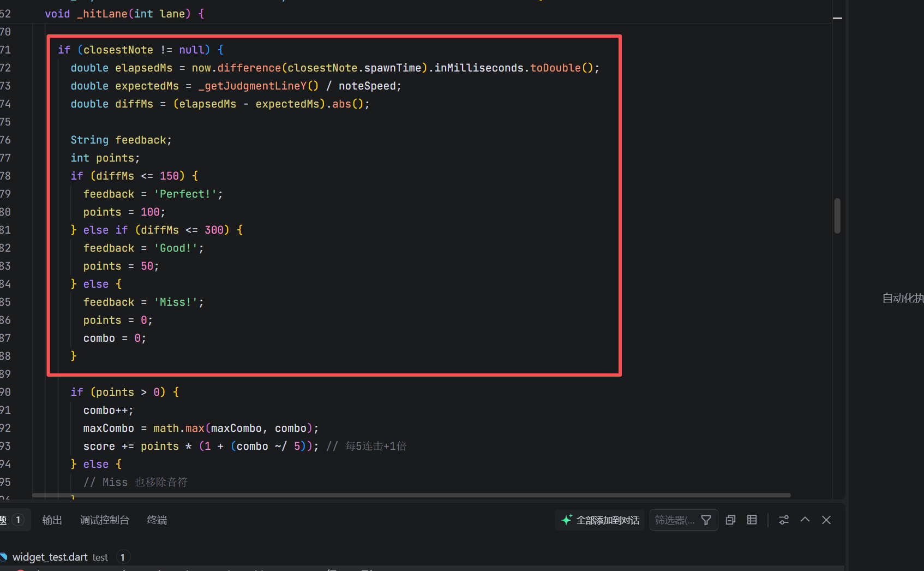Click combo = 0; statement
Viewport: 924px width, 571px height.
[115, 338]
